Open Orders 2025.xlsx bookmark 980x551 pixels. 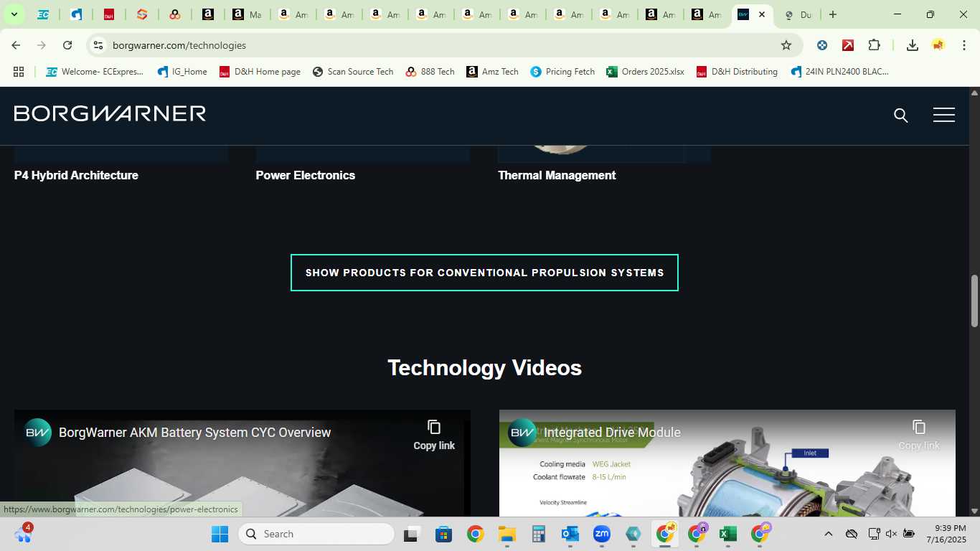[645, 72]
